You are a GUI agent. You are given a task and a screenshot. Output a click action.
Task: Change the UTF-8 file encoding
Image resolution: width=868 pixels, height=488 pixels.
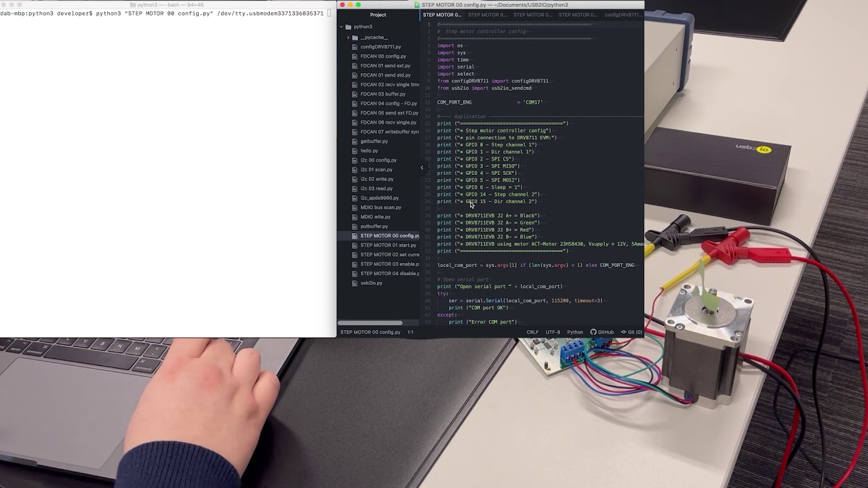point(553,332)
